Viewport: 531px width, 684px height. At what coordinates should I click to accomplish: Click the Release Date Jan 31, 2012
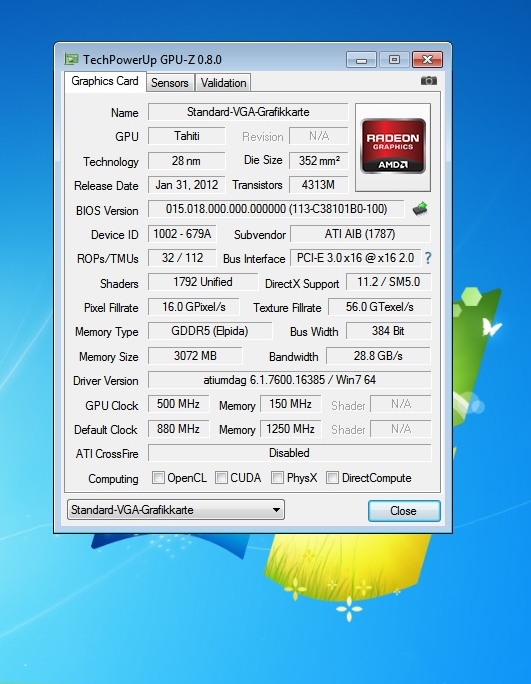pyautogui.click(x=187, y=185)
